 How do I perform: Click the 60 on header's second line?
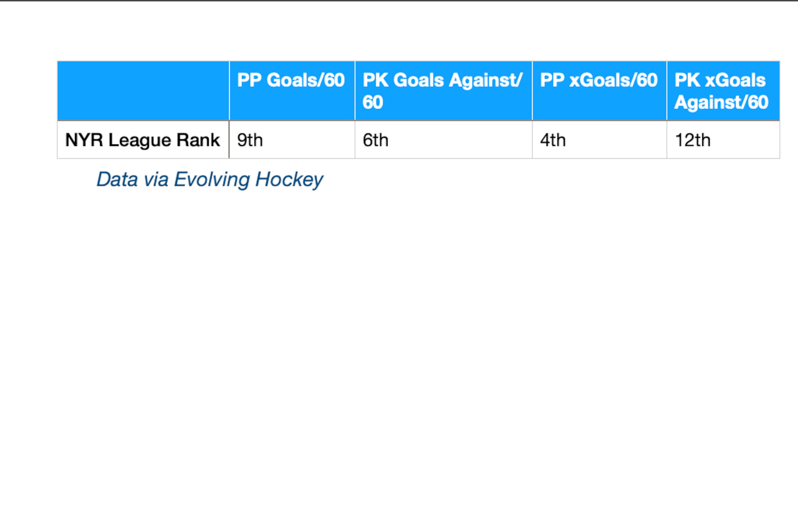click(x=373, y=102)
